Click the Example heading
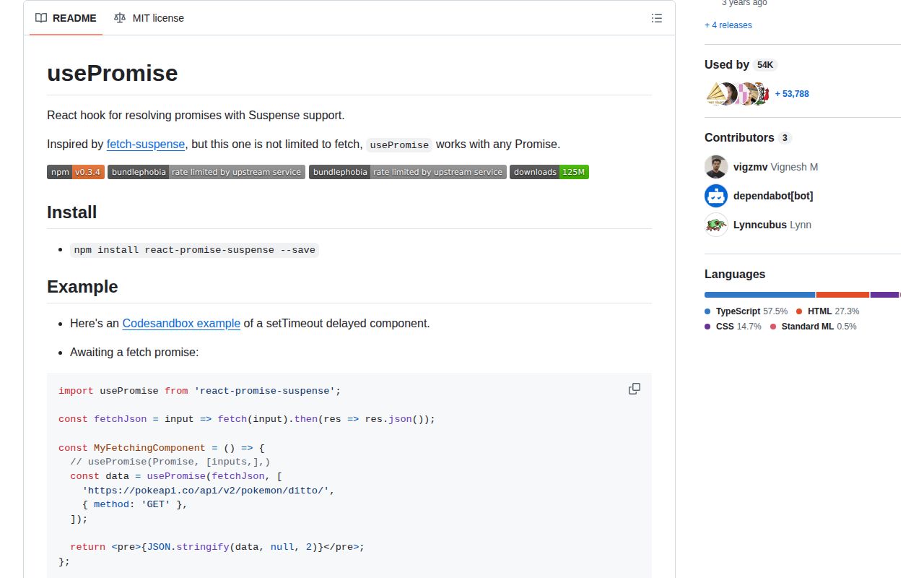The height and width of the screenshot is (578, 924). pos(82,287)
